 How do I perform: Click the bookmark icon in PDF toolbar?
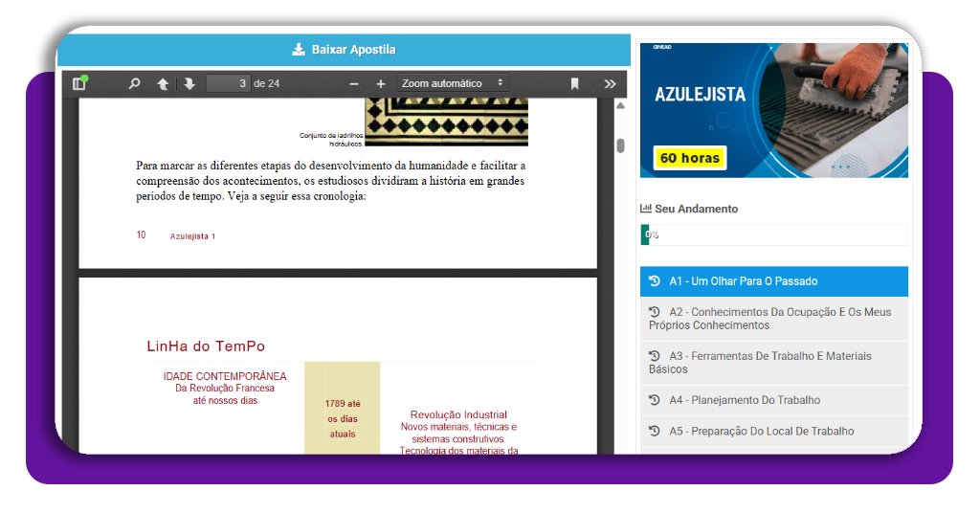[574, 83]
